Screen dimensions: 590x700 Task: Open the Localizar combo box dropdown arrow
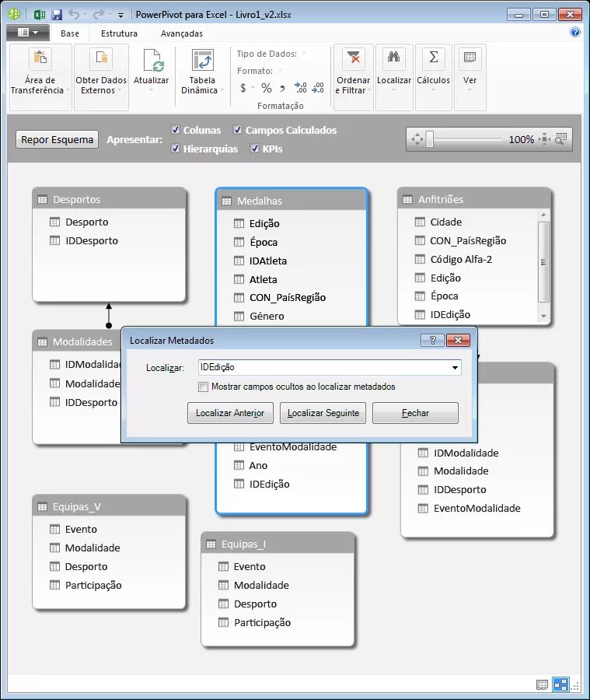point(455,367)
